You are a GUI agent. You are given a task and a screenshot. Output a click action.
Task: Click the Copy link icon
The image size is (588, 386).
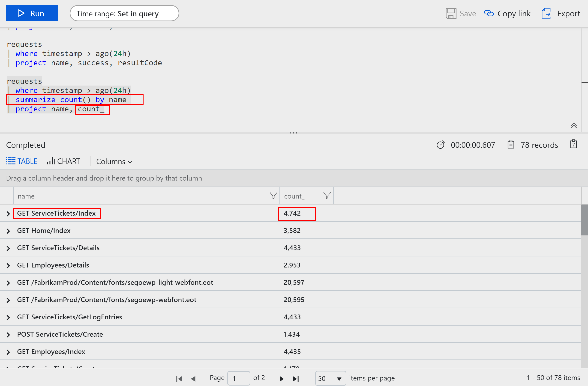coord(489,13)
